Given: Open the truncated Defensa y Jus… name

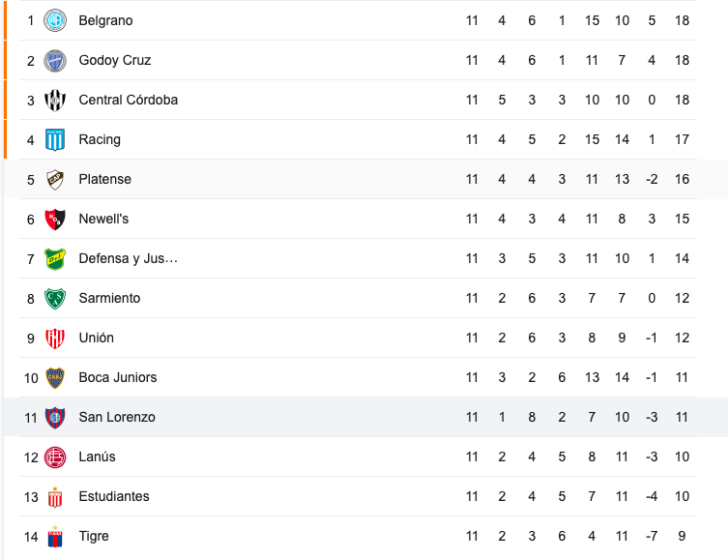Looking at the screenshot, I should pyautogui.click(x=129, y=258).
